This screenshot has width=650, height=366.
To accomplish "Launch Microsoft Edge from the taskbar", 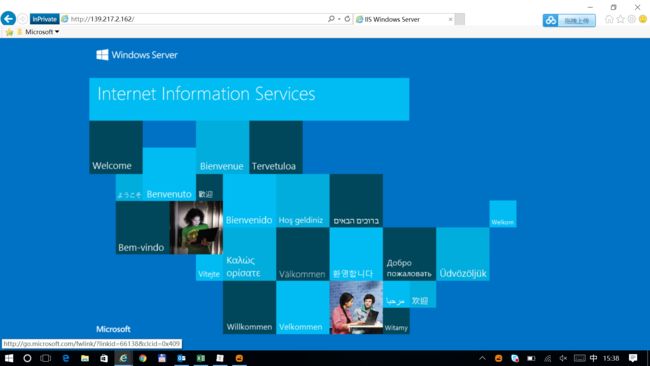I will (x=65, y=358).
